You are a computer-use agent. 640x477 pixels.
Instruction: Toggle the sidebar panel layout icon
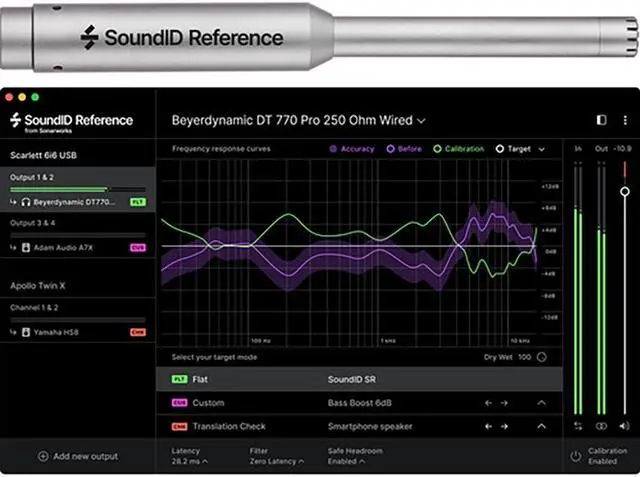(x=601, y=120)
